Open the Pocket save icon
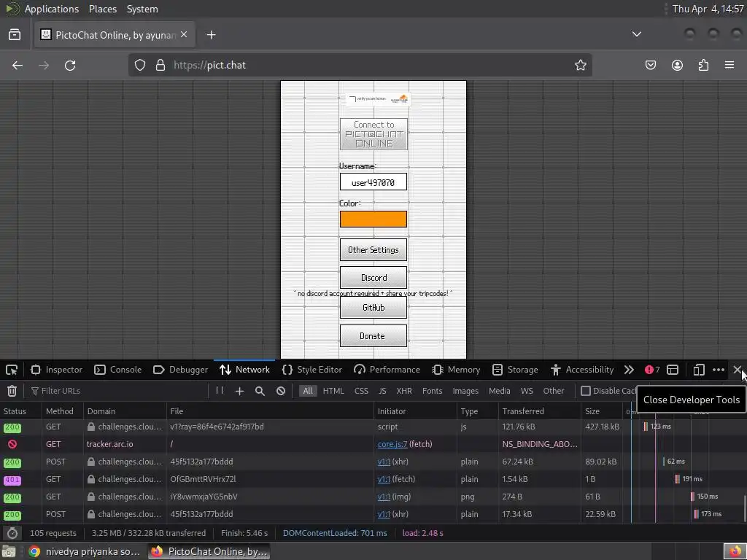The width and height of the screenshot is (747, 560). click(x=650, y=65)
